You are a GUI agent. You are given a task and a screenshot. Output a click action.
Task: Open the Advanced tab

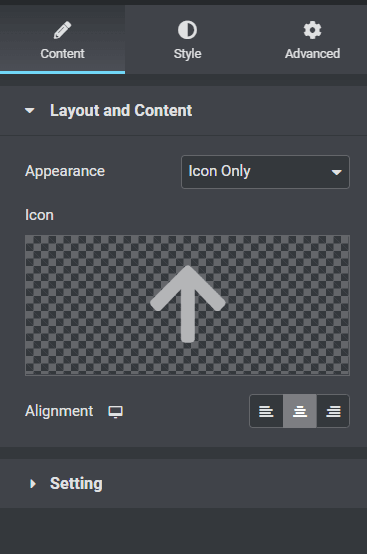click(313, 39)
